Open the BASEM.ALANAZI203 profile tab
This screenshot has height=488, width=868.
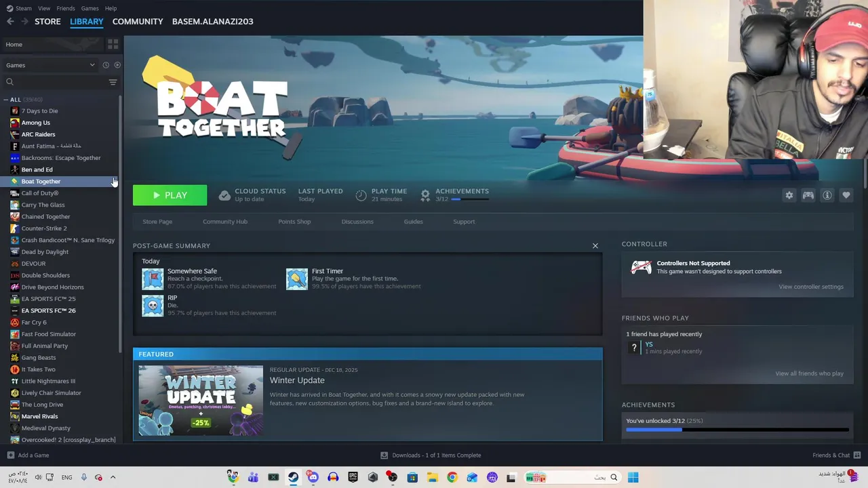tap(212, 21)
